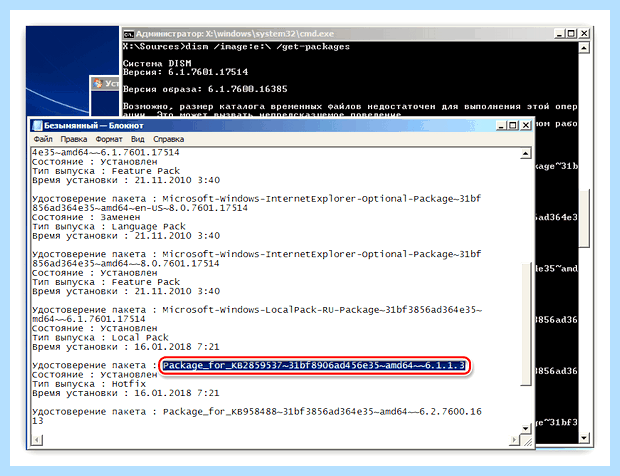Click 'Время установки : 16.01.2018 7:21' under Hotfix

coord(125,393)
